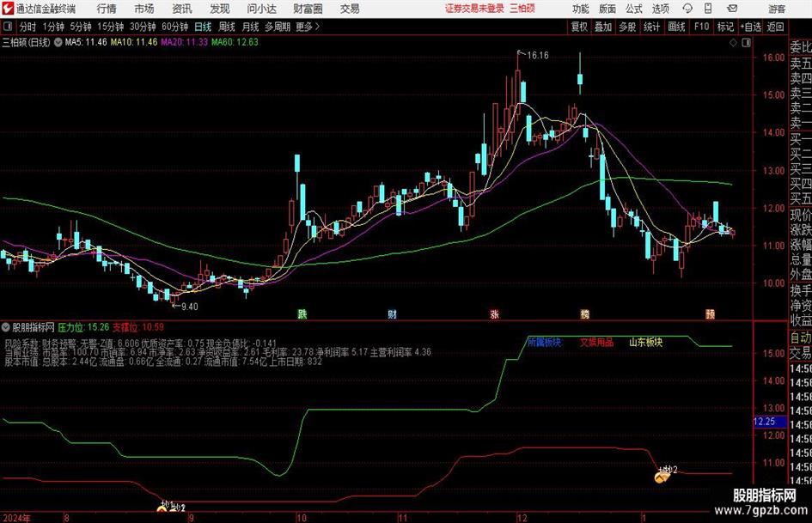Click the MA20: 11.33 indicator value
Screen dimensions: 812x523
click(185, 42)
